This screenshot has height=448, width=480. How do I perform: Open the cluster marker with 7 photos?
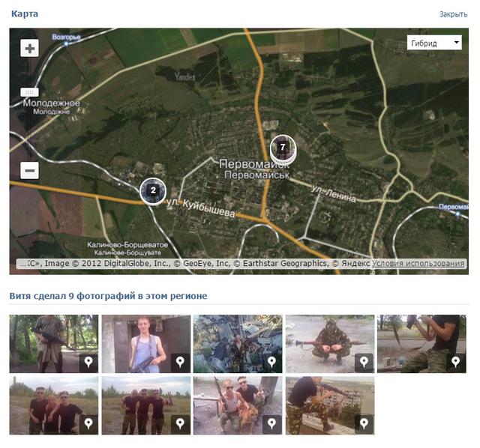click(x=283, y=148)
